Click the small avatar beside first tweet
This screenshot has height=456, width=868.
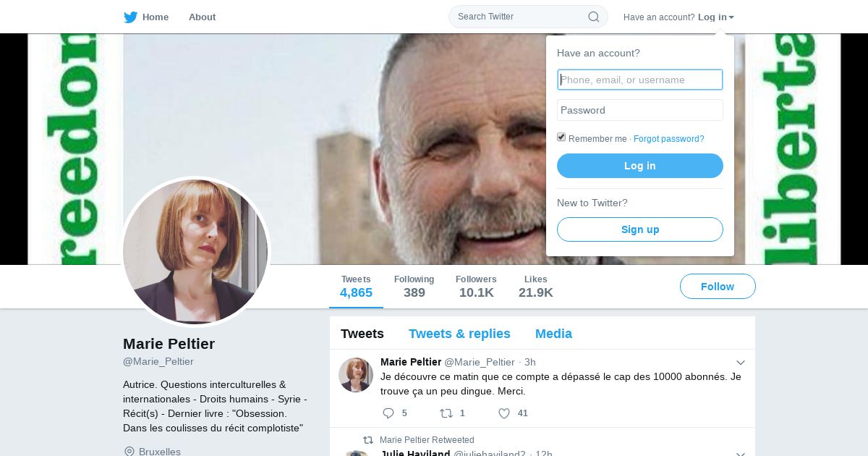(356, 375)
